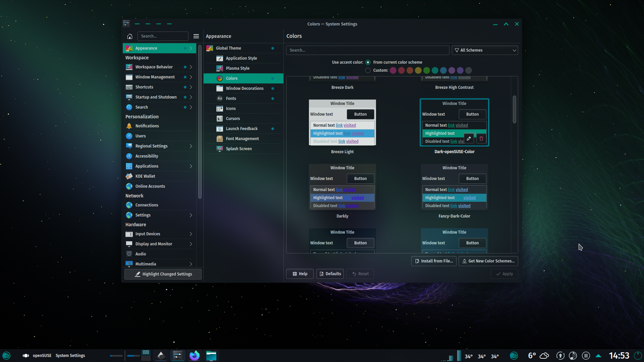Click the clock in the taskbar
This screenshot has height=362, width=644.
619,355
